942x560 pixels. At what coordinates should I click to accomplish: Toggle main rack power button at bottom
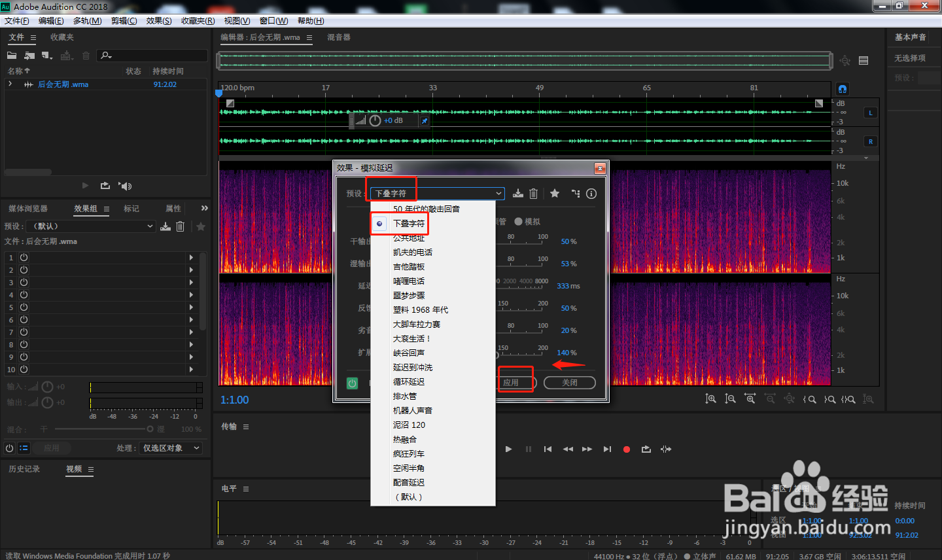(x=9, y=448)
